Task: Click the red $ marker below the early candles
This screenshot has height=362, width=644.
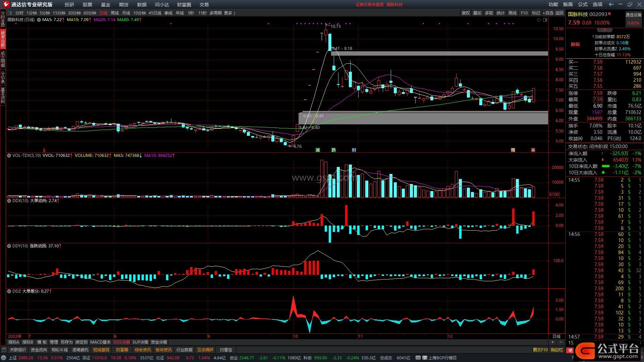Action: [x=44, y=150]
